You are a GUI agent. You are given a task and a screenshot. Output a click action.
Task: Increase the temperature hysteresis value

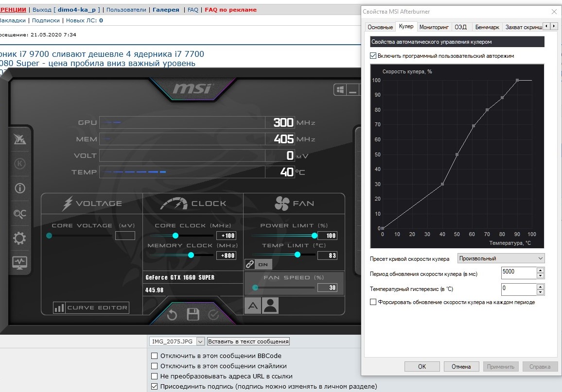[x=541, y=287]
